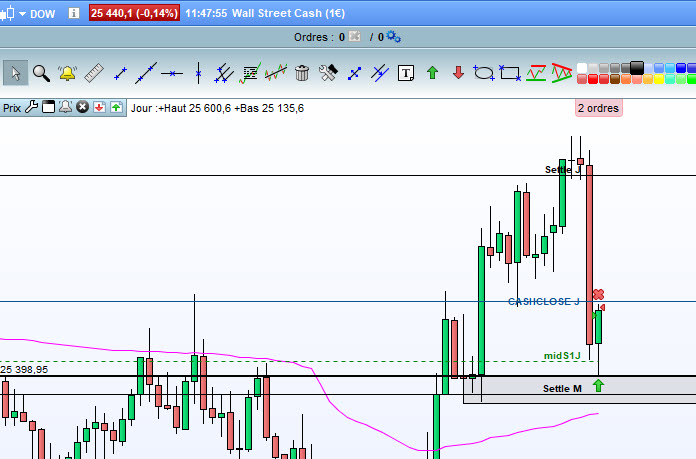This screenshot has height=459, width=696.
Task: Select the ruler measurement tool
Action: (x=94, y=73)
